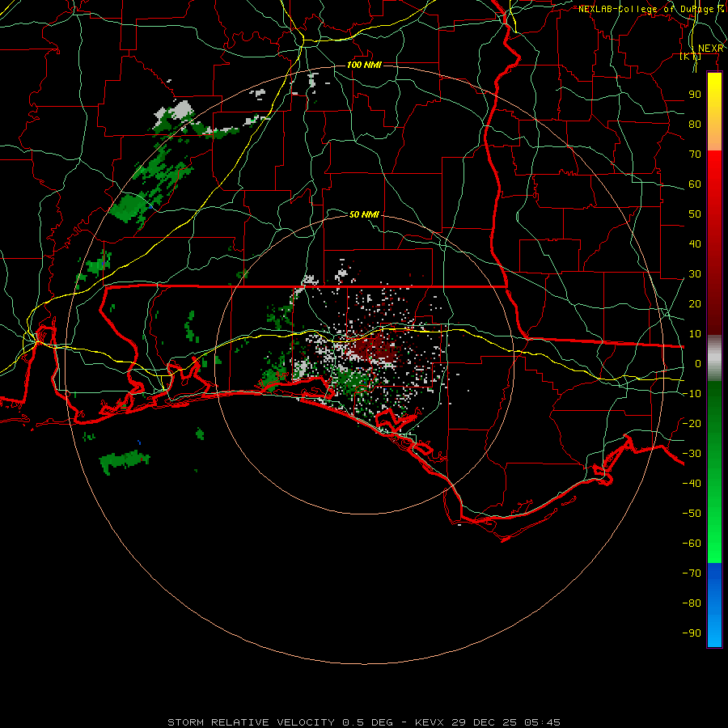Screen dimensions: 728x728
Task: Click the -20 knot value on color scale
Action: pos(692,423)
